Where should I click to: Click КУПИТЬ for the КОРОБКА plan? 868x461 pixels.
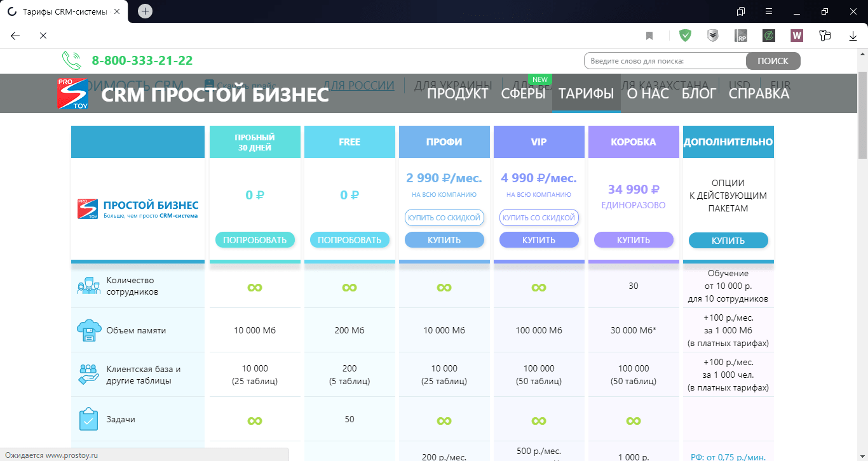point(634,240)
